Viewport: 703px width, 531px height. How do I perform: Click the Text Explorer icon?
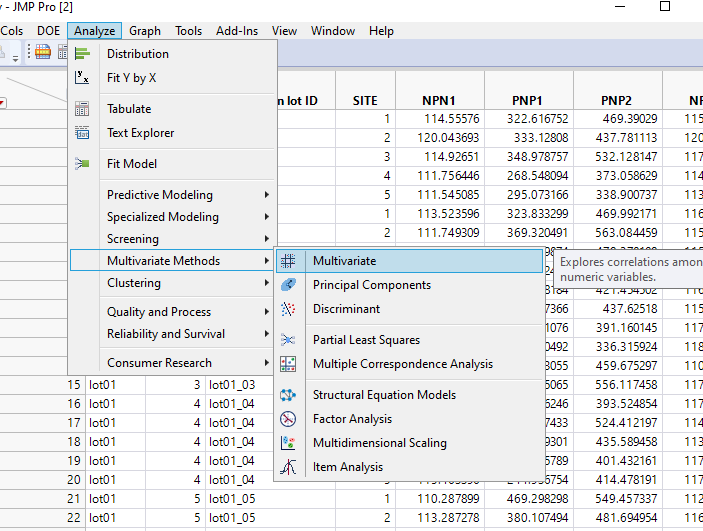tap(83, 133)
